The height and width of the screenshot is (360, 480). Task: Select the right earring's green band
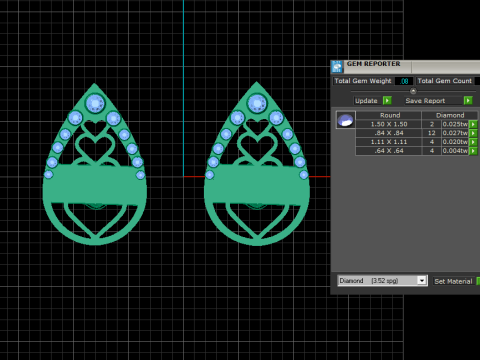coord(257,184)
